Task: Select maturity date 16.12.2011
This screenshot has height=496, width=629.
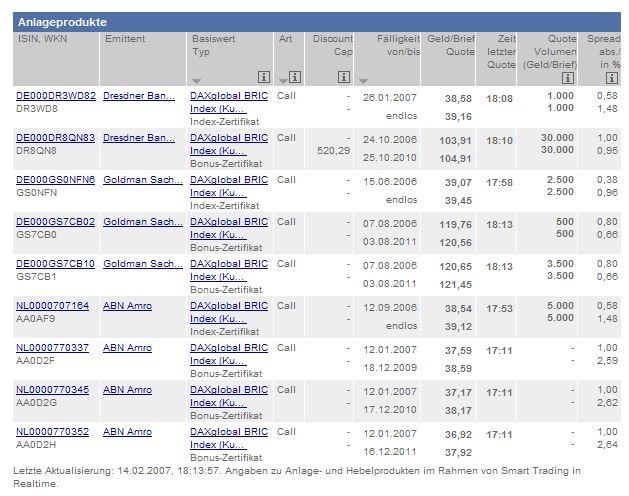Action: pos(390,452)
